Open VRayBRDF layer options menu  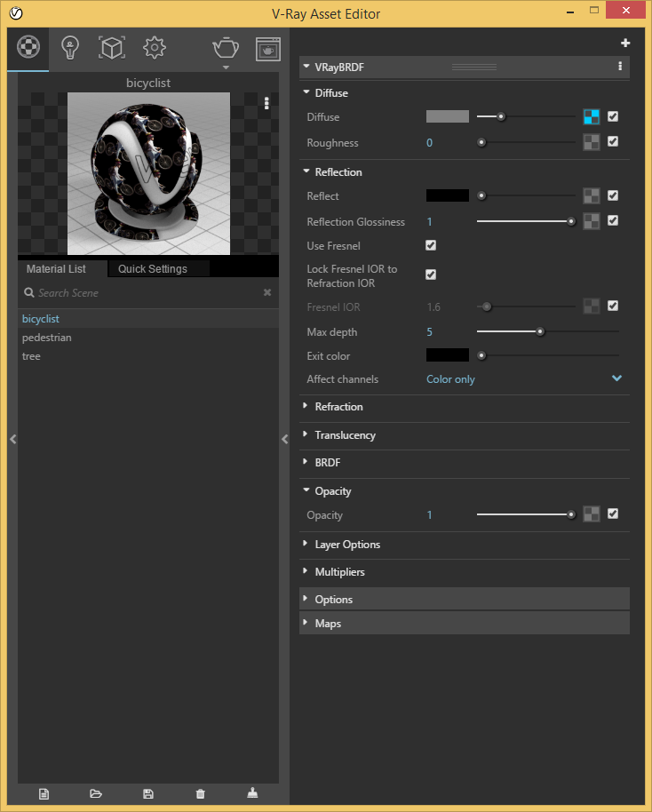[x=620, y=66]
